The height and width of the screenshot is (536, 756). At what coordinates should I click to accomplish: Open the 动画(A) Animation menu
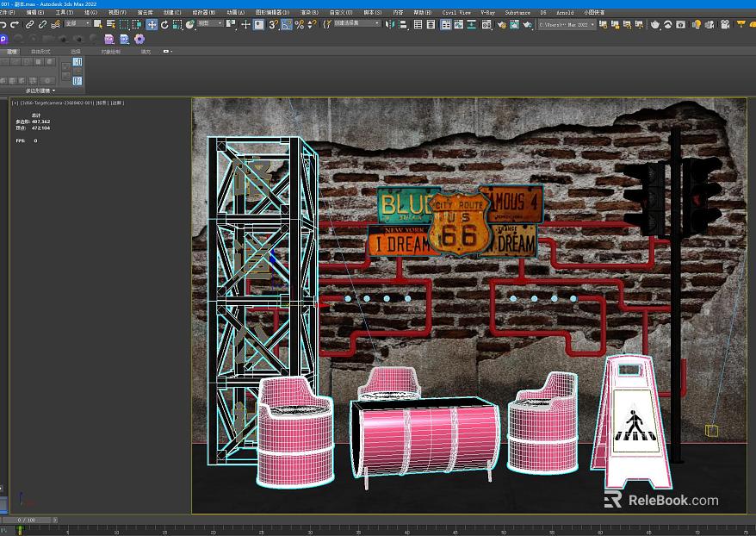click(235, 13)
